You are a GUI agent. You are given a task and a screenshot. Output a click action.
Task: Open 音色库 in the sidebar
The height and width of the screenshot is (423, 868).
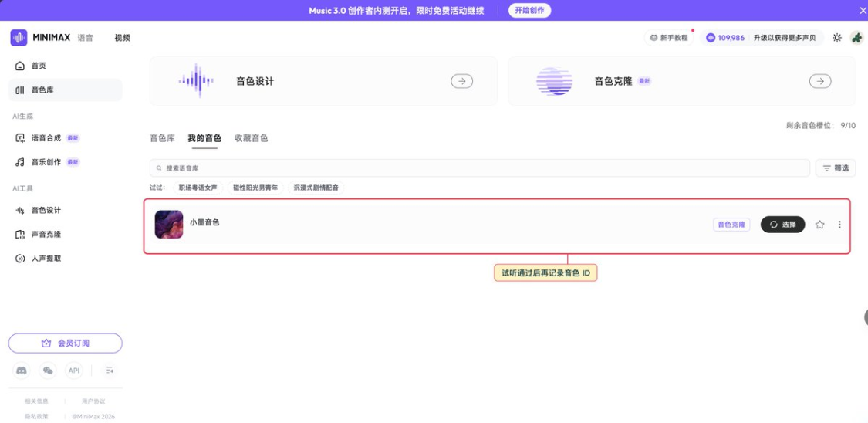pyautogui.click(x=66, y=90)
